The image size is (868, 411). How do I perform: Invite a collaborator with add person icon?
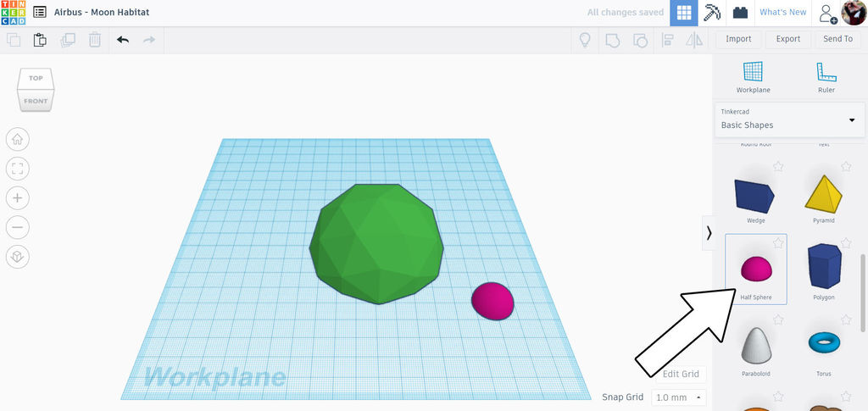coord(828,13)
